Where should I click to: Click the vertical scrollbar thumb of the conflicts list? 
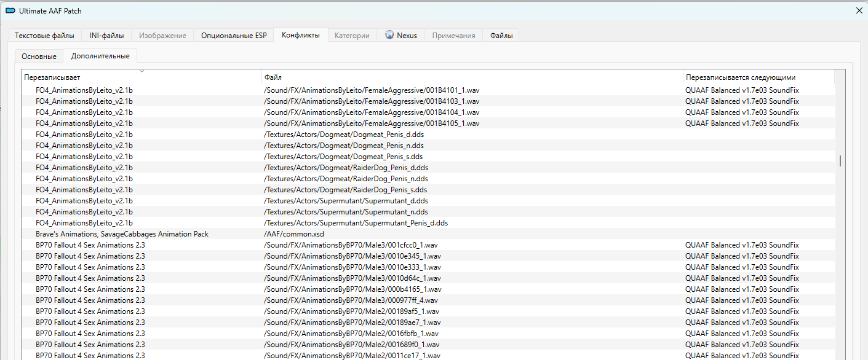point(840,161)
